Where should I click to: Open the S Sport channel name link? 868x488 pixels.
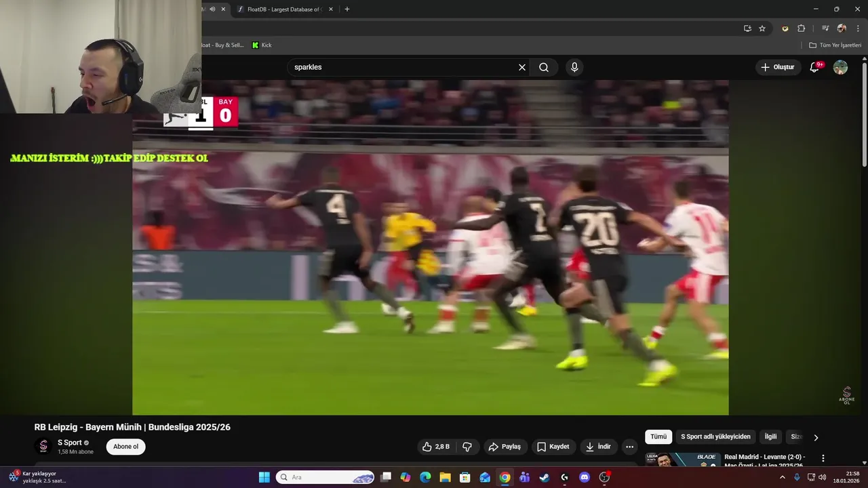pos(69,443)
